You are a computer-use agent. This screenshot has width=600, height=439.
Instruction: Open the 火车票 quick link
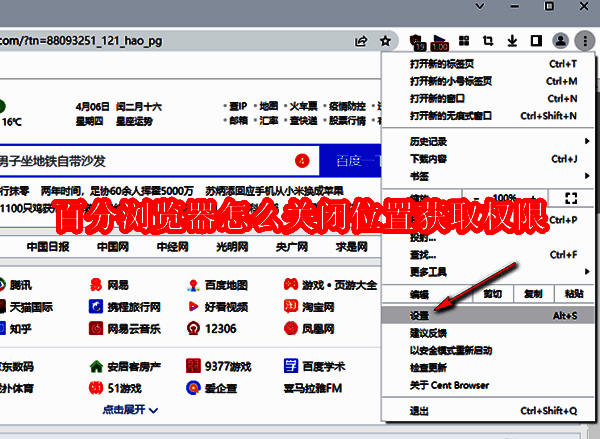coord(303,106)
